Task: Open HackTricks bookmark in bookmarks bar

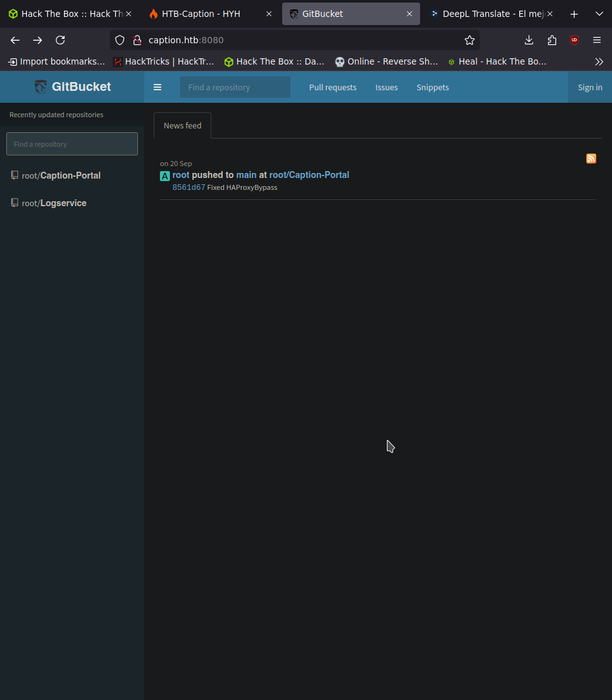Action: coord(164,61)
